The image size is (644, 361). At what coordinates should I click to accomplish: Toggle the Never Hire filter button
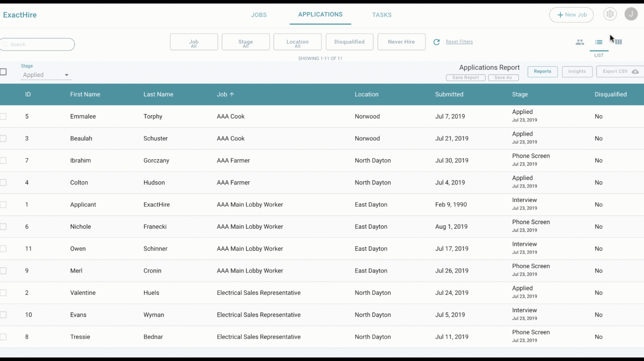(401, 42)
